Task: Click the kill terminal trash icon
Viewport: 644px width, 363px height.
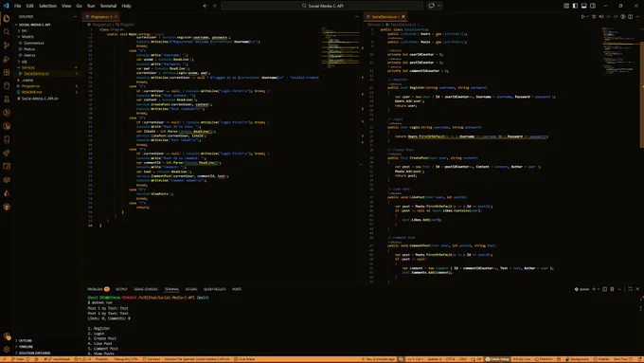Action: click(x=612, y=289)
